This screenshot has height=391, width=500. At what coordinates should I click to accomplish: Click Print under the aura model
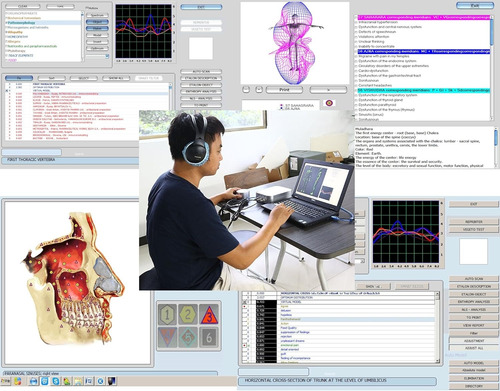tap(284, 90)
